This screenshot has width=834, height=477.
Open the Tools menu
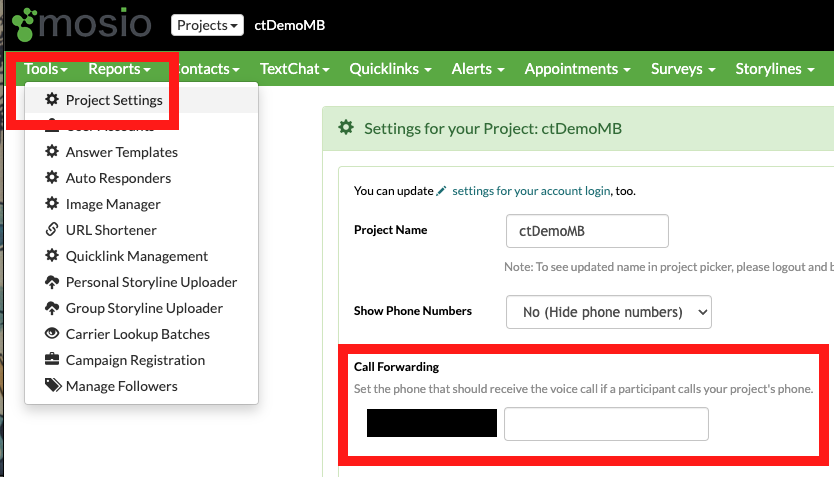46,69
